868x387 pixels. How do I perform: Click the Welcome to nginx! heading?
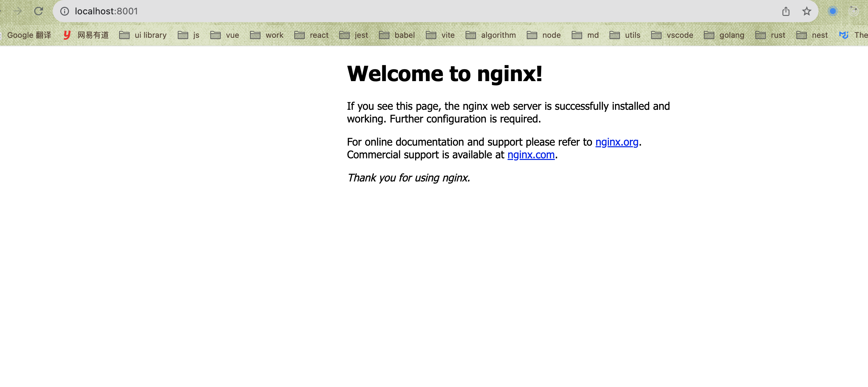444,74
